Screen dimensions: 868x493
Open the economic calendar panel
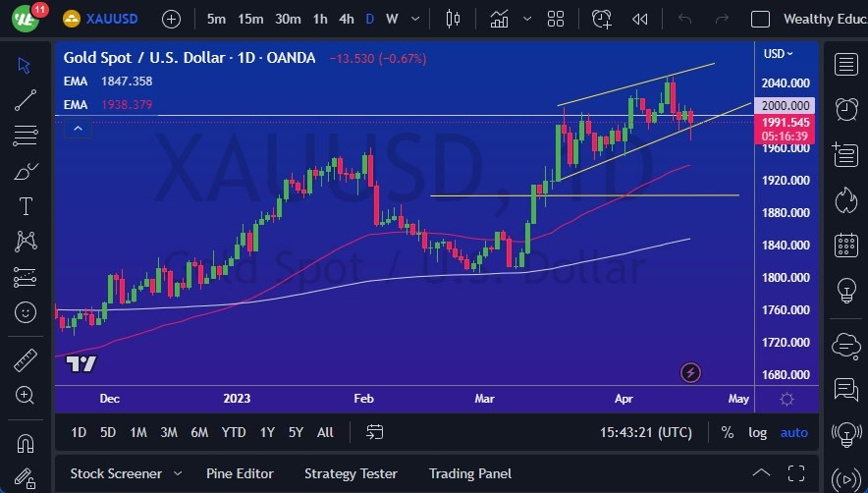(845, 245)
